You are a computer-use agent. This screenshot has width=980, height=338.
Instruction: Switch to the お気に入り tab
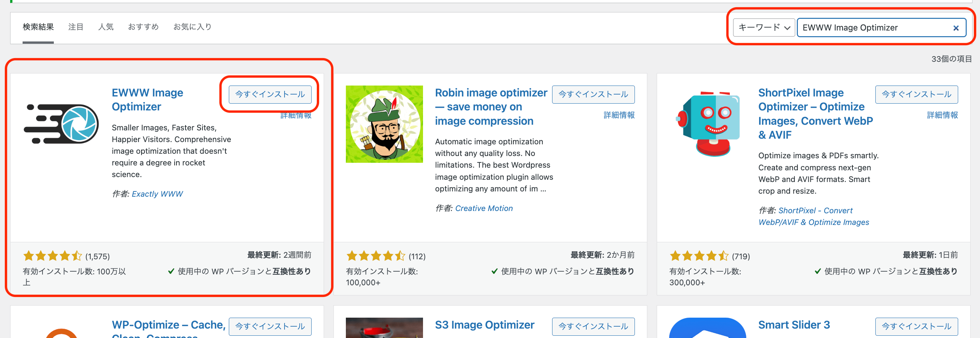(192, 27)
